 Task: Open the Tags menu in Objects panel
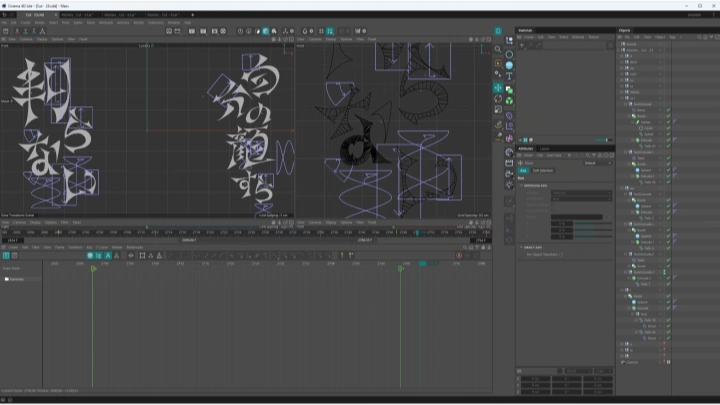point(671,37)
